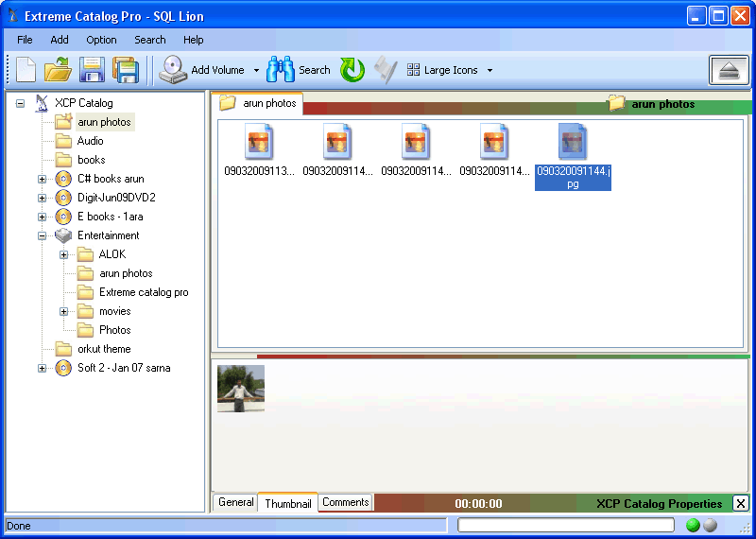Screen dimensions: 756x539
Task: Click the Save All double floppy icon
Action: pyautogui.click(x=126, y=70)
